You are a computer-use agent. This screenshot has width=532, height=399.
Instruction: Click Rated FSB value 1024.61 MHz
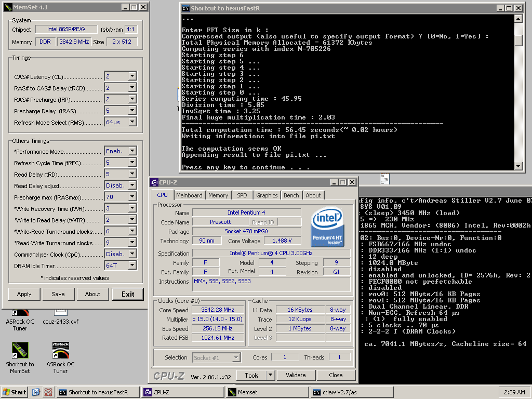218,338
